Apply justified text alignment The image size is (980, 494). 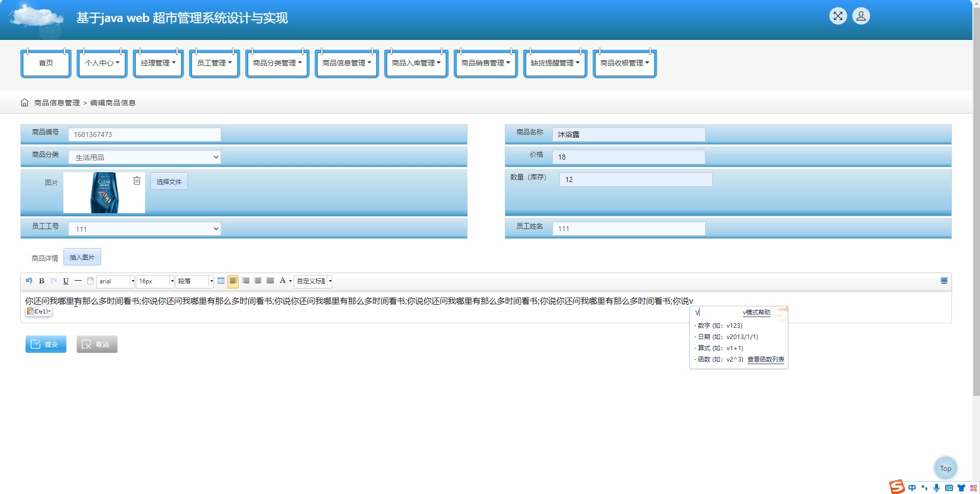(270, 281)
